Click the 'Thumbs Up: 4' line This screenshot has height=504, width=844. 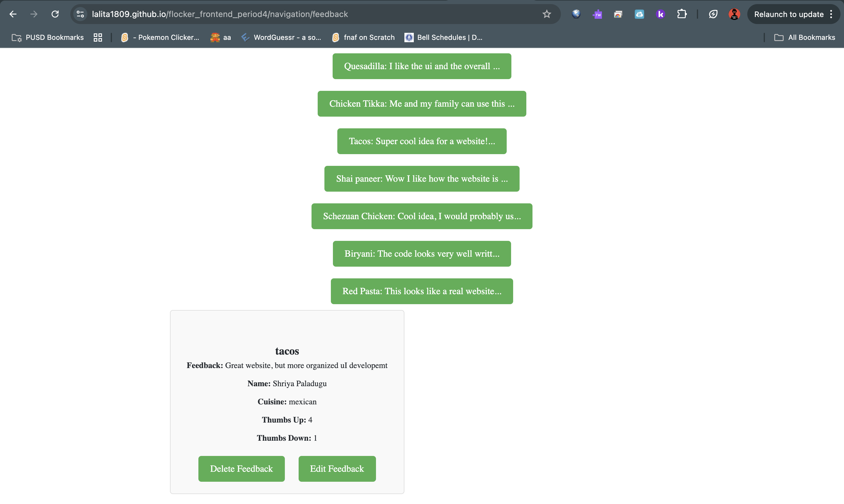[x=287, y=420]
